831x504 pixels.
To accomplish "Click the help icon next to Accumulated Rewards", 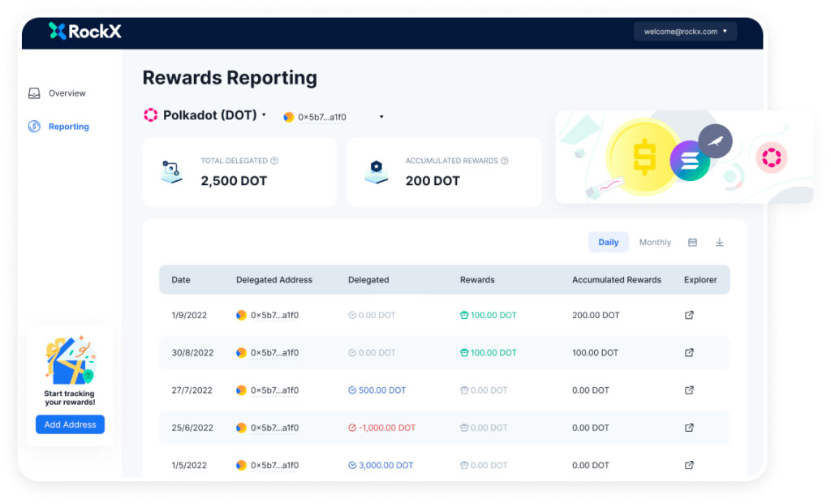I will tap(505, 161).
